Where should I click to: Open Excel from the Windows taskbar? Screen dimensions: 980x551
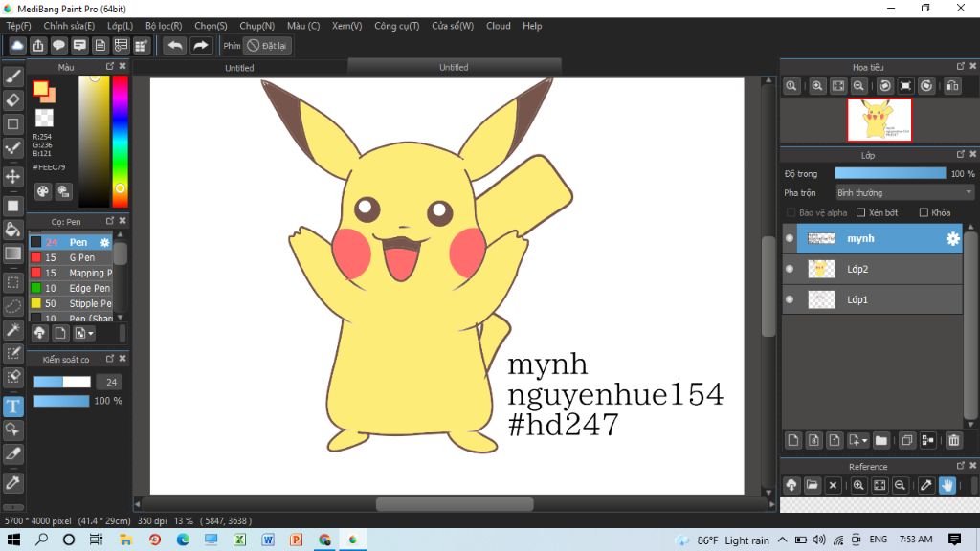pos(239,540)
